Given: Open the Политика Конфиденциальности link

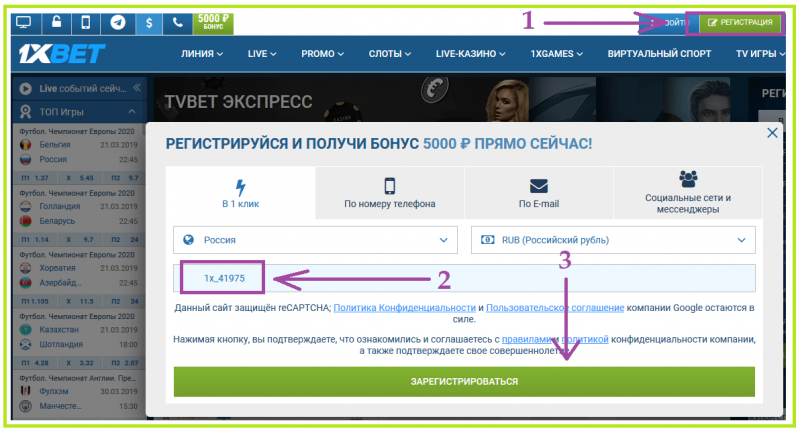Looking at the screenshot, I should point(405,308).
